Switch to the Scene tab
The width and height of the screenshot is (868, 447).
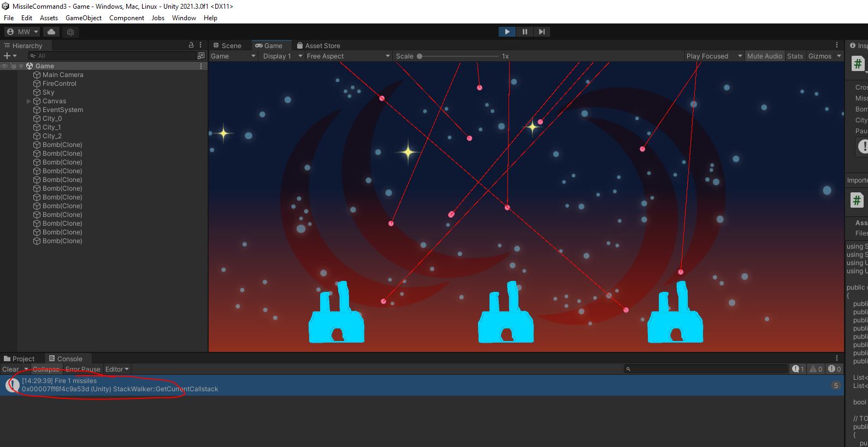point(227,45)
